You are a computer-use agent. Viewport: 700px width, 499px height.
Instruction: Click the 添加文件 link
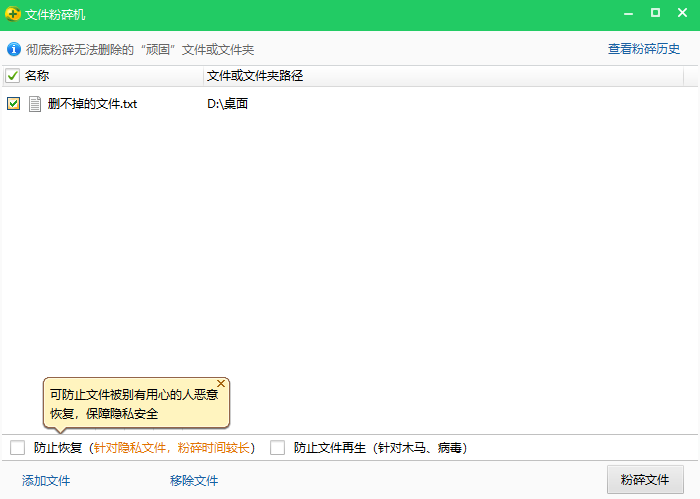pos(46,481)
